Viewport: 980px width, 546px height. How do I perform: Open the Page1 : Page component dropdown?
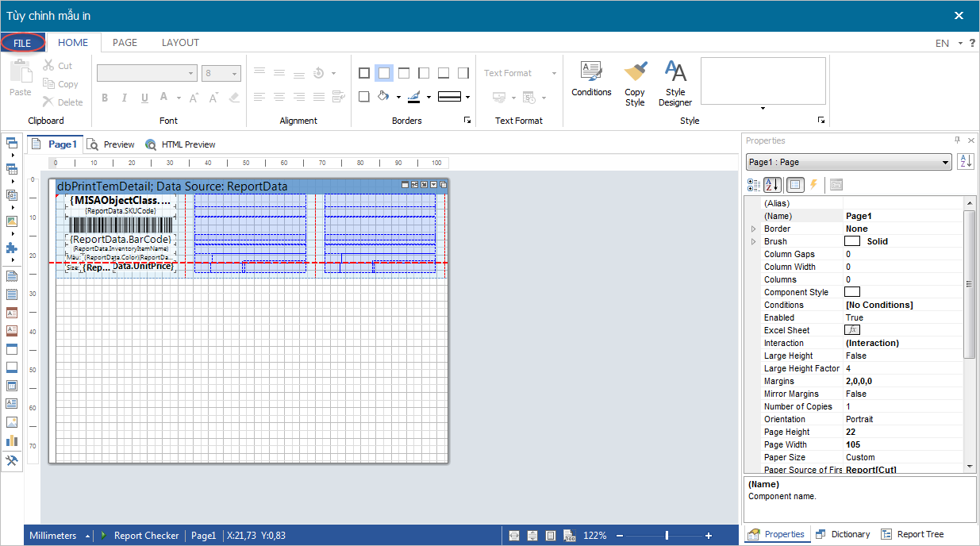[848, 162]
